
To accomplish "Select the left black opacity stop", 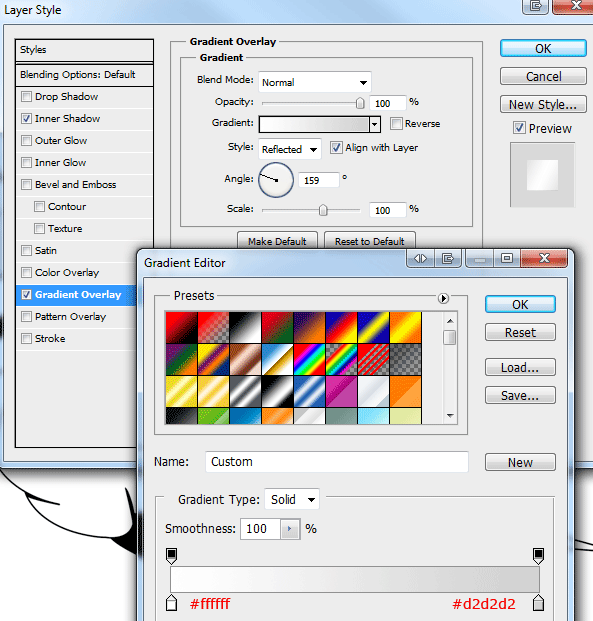I will [172, 556].
